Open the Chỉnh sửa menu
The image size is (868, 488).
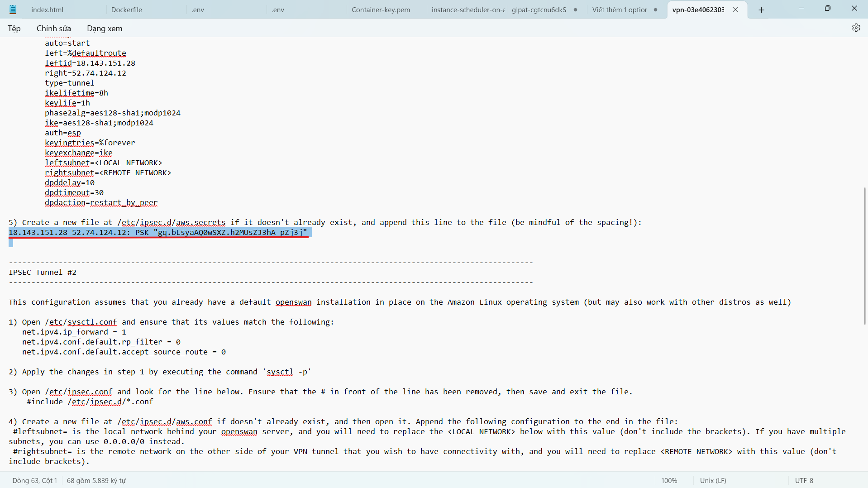[x=54, y=29]
